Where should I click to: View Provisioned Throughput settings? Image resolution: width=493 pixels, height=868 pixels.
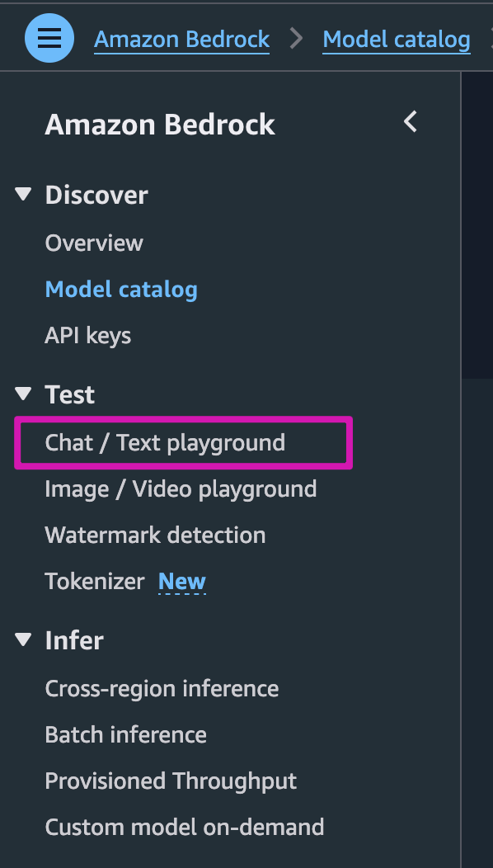(x=170, y=781)
